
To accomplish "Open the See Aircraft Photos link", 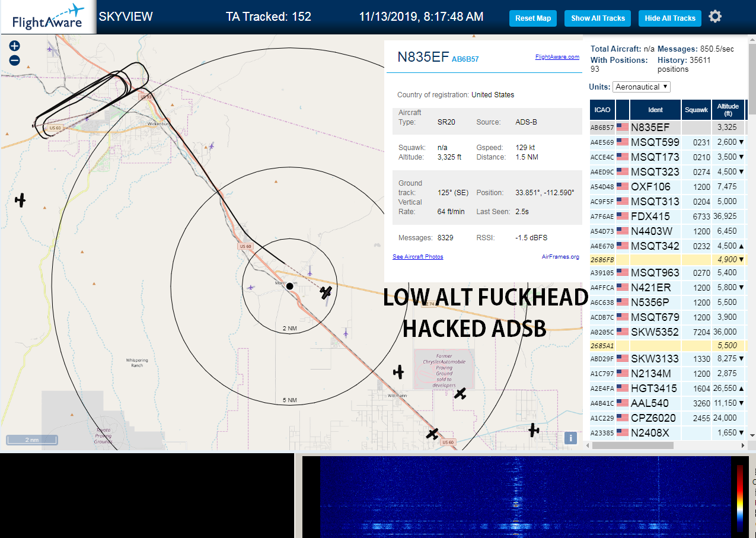I will [x=417, y=257].
